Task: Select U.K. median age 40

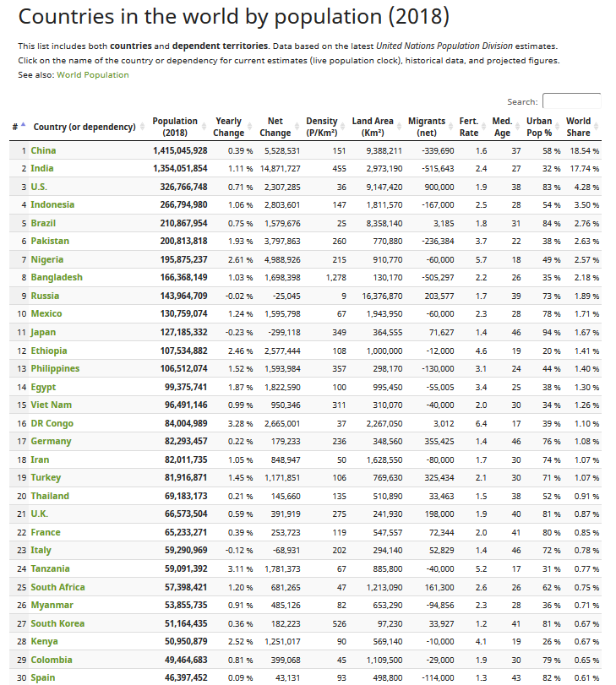Action: [x=516, y=514]
